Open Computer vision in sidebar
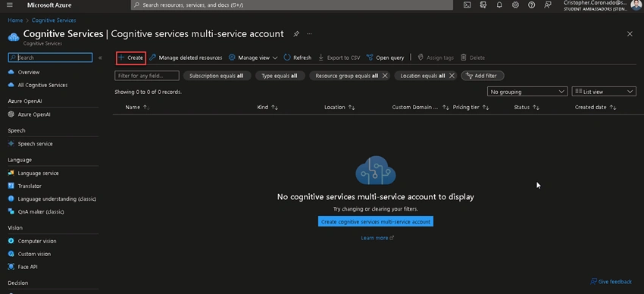This screenshot has width=644, height=294. pos(37,241)
